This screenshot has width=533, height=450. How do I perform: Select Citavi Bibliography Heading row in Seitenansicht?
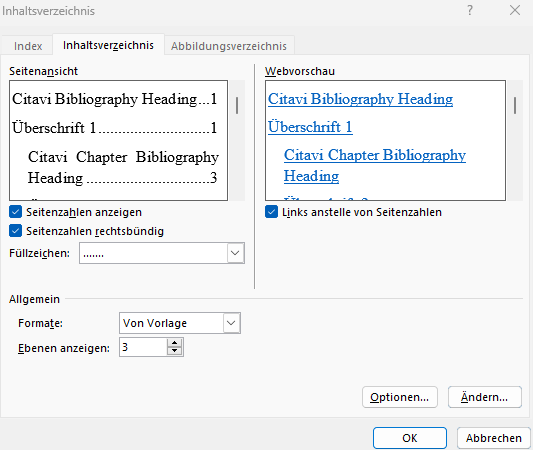(115, 99)
